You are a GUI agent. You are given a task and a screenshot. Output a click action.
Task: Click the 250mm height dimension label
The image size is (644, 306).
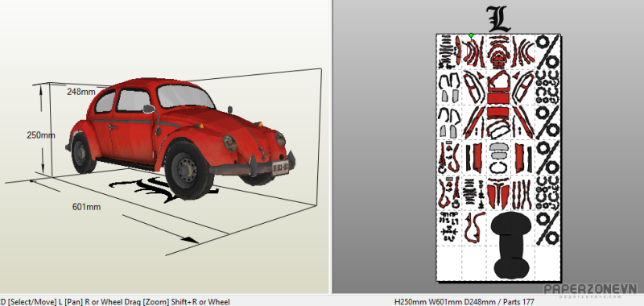click(x=41, y=134)
